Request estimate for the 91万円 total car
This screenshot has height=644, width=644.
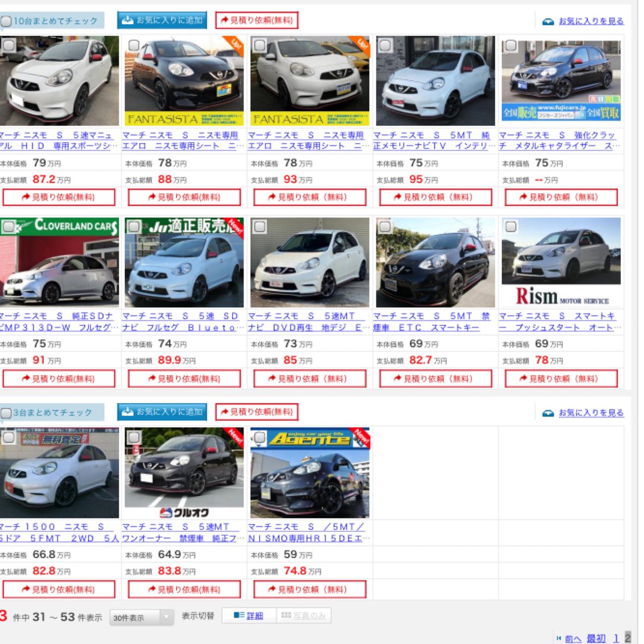[x=58, y=379]
